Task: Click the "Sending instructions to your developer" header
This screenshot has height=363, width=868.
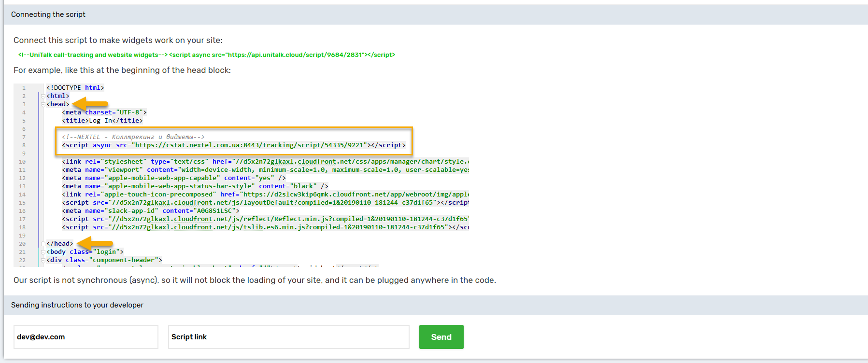Action: [77, 305]
